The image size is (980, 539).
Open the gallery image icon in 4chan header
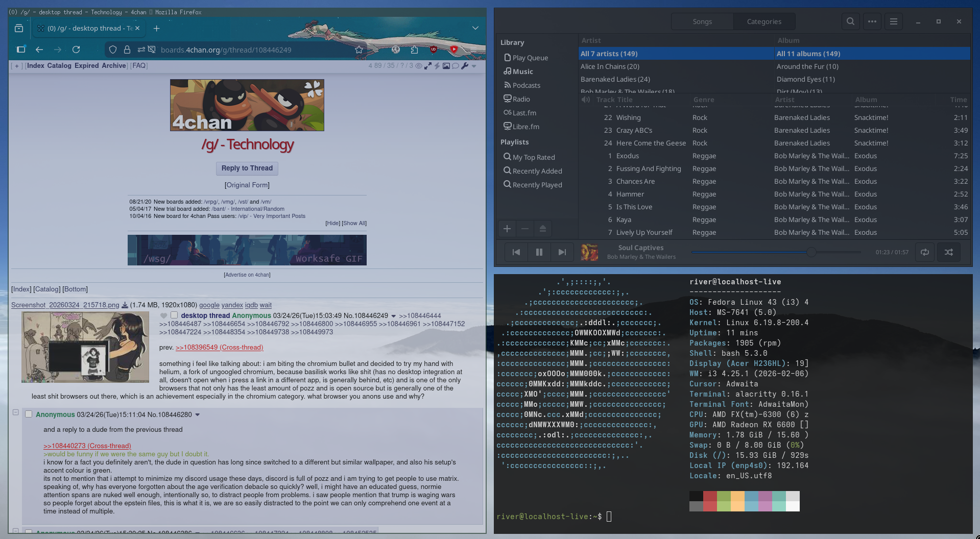446,66
